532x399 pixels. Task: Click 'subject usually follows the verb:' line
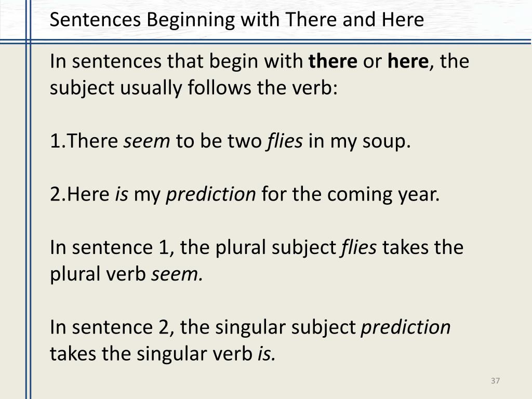pyautogui.click(x=194, y=88)
